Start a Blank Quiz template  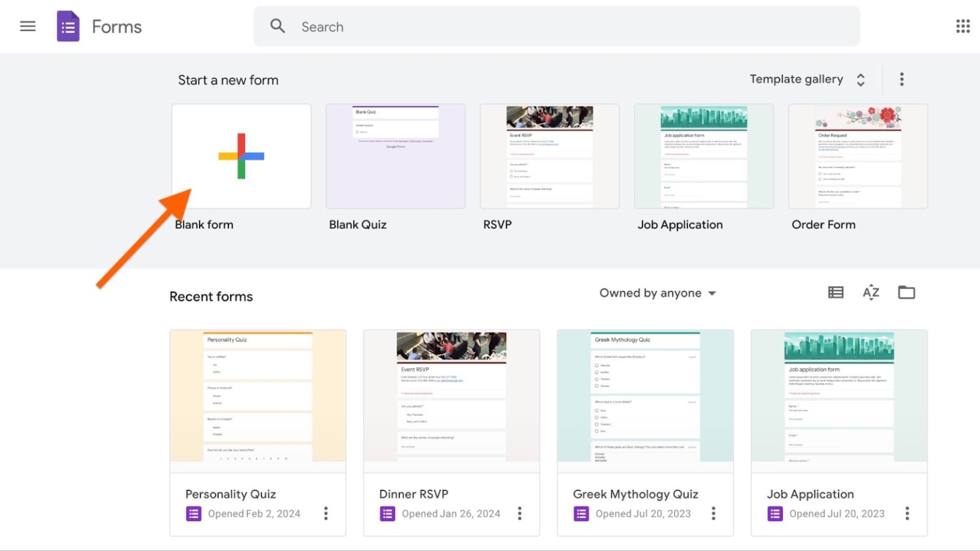pyautogui.click(x=396, y=156)
